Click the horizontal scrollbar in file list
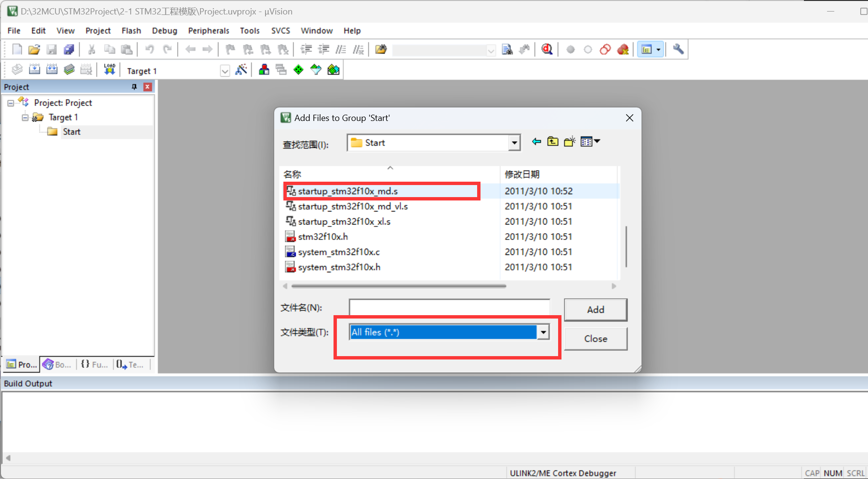 click(399, 286)
